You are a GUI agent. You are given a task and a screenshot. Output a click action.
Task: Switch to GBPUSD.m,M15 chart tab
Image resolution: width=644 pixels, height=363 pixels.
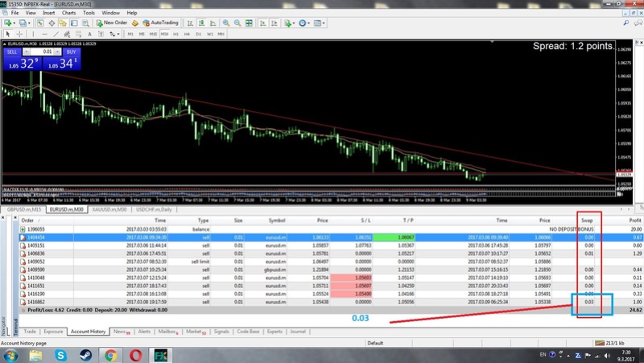(23, 209)
